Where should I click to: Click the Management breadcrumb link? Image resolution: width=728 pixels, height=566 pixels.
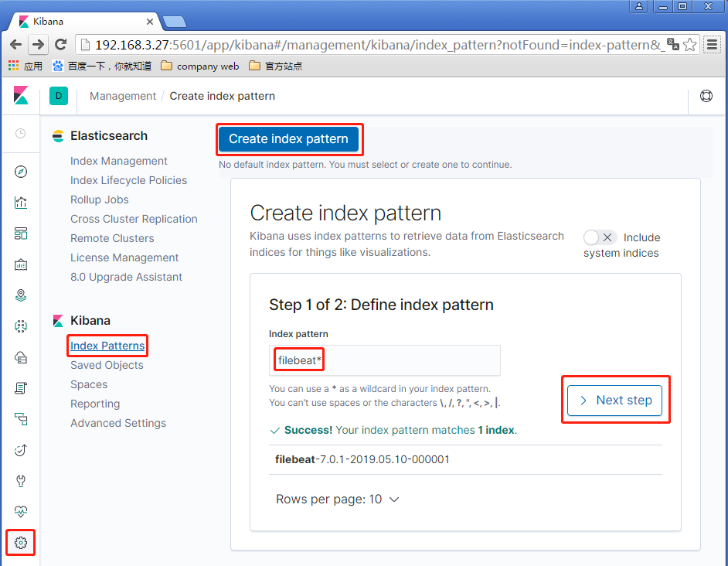[x=123, y=96]
